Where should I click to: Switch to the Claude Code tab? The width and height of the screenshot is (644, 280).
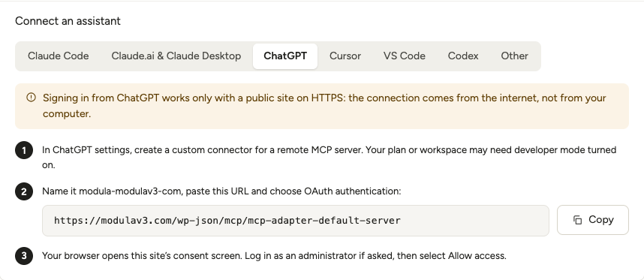coord(59,56)
